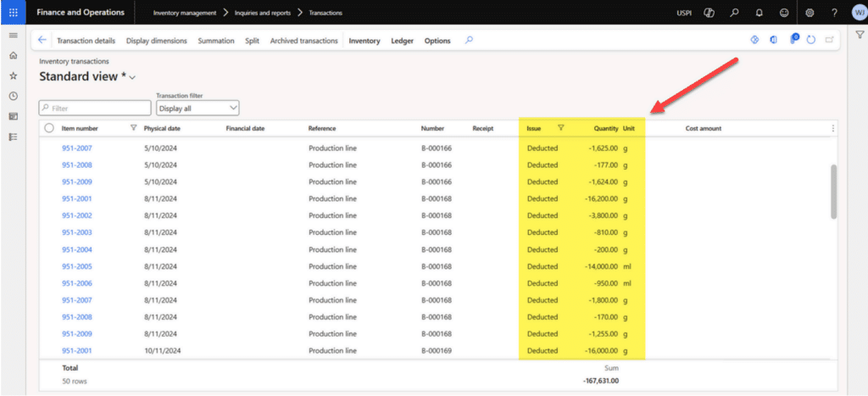Open Power Apps diamond icon
This screenshot has width=868, height=396.
[754, 40]
